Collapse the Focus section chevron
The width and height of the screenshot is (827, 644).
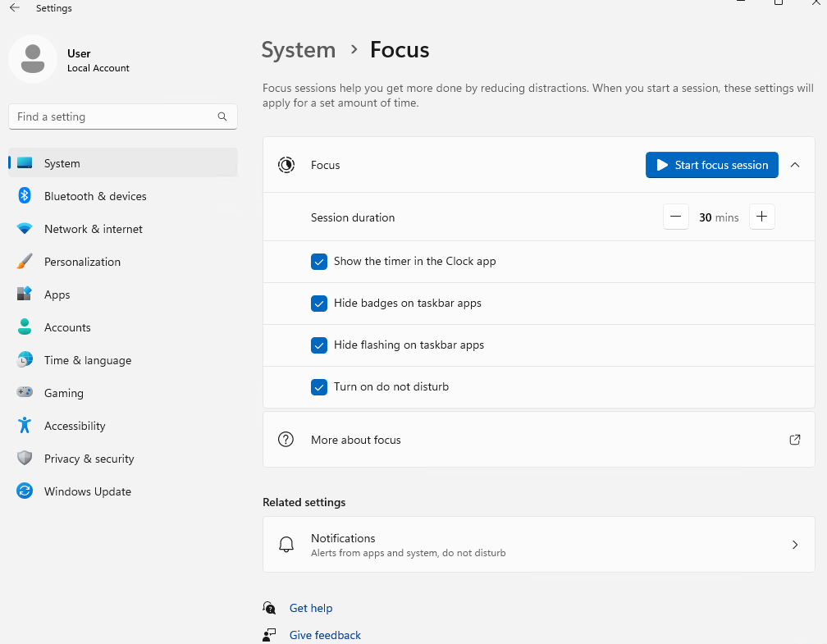(x=794, y=165)
